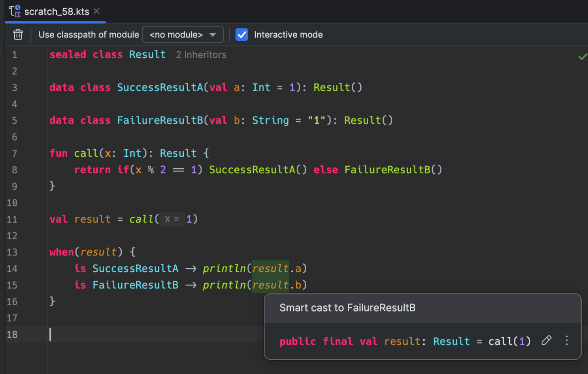This screenshot has width=588, height=374.
Task: Click the dropdown arrow of module selector
Action: (x=213, y=35)
